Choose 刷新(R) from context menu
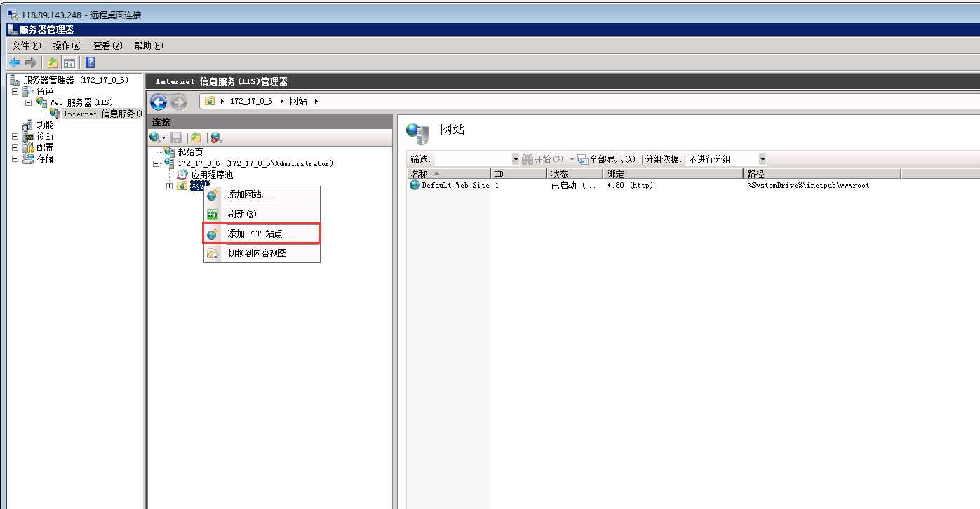The image size is (980, 509). coord(262,215)
